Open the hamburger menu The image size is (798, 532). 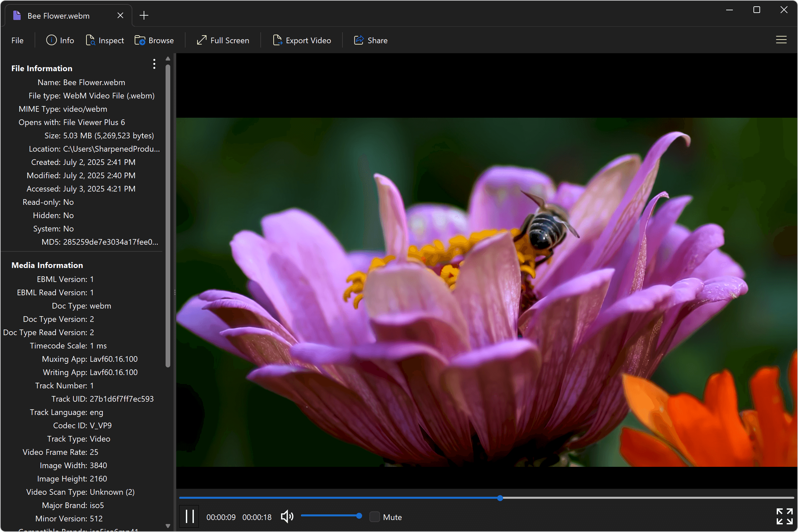781,40
